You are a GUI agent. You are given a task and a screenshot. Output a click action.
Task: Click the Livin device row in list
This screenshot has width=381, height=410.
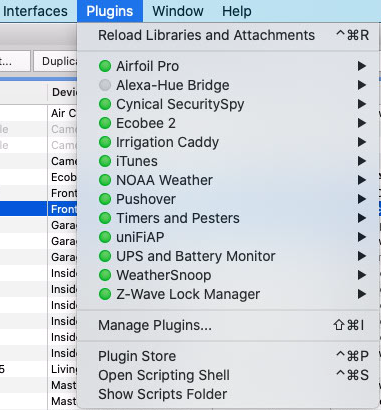38,369
